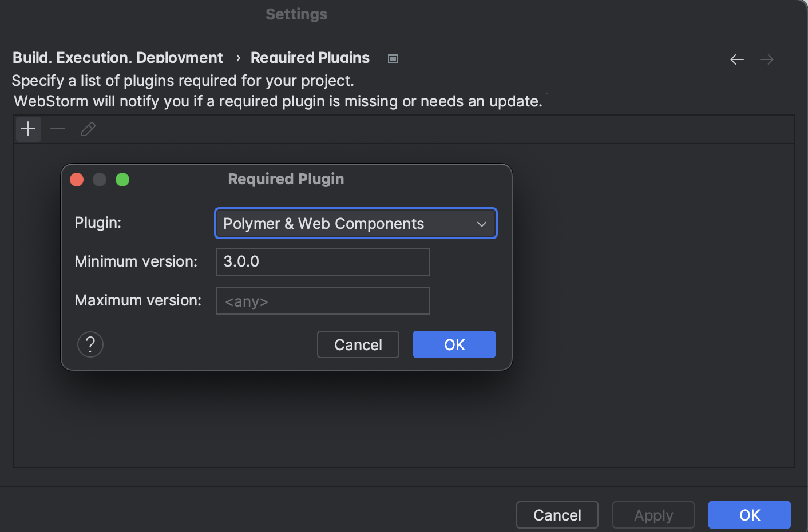Click OK at the bottom of Settings
Image resolution: width=808 pixels, height=532 pixels.
749,514
